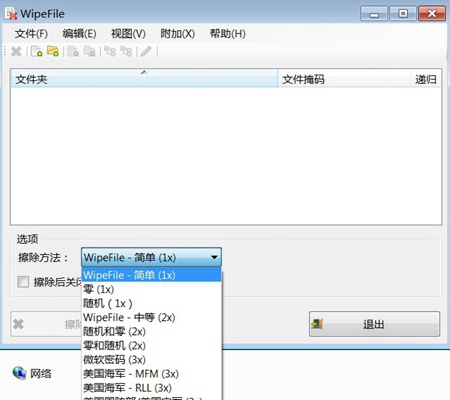The width and height of the screenshot is (450, 400).
Task: Click the add folder toolbar icon
Action: (53, 51)
